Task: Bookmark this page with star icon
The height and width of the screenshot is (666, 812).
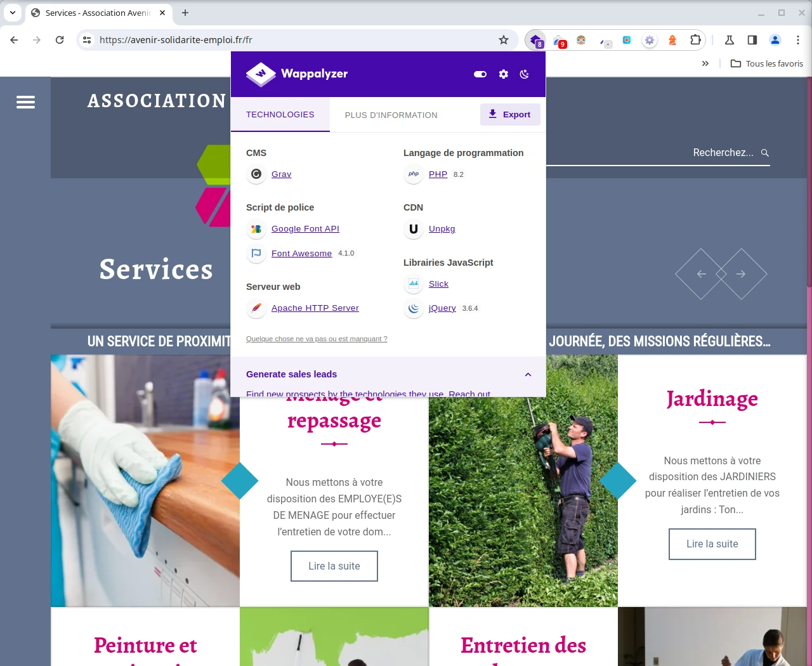Action: click(x=504, y=40)
